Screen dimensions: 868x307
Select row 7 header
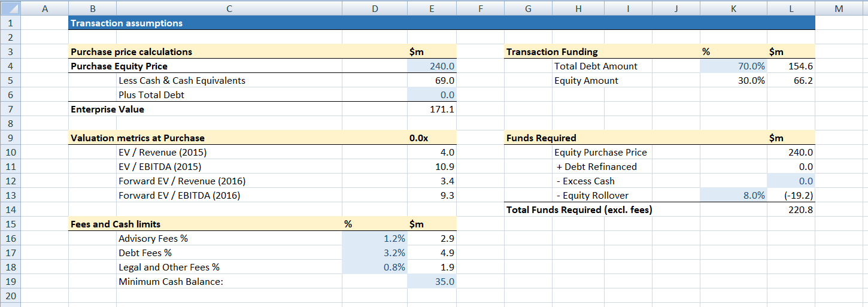10,110
